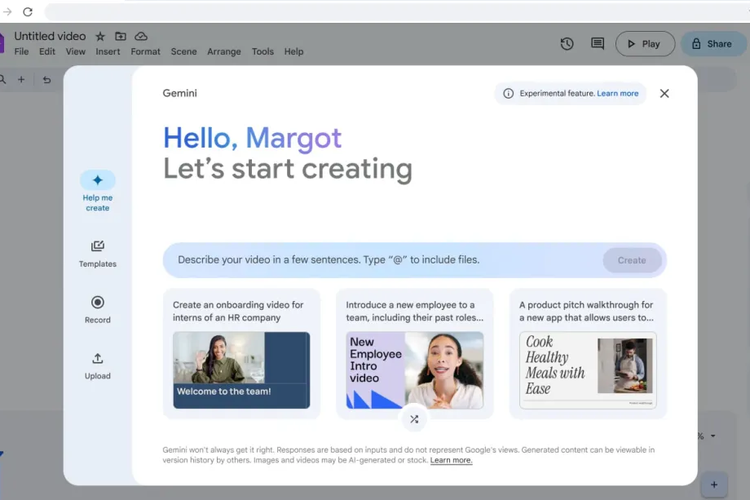The height and width of the screenshot is (500, 750).
Task: Open version history clock icon
Action: click(x=567, y=44)
